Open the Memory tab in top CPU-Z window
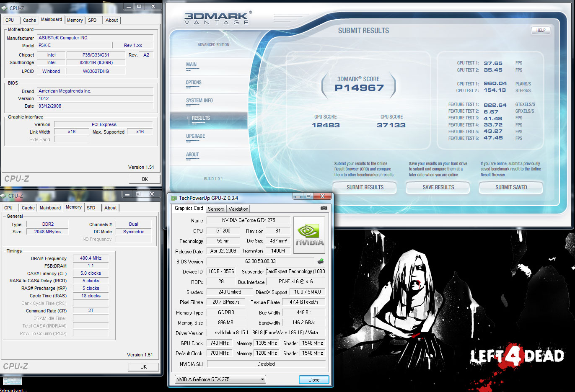The image size is (575, 392). [75, 20]
